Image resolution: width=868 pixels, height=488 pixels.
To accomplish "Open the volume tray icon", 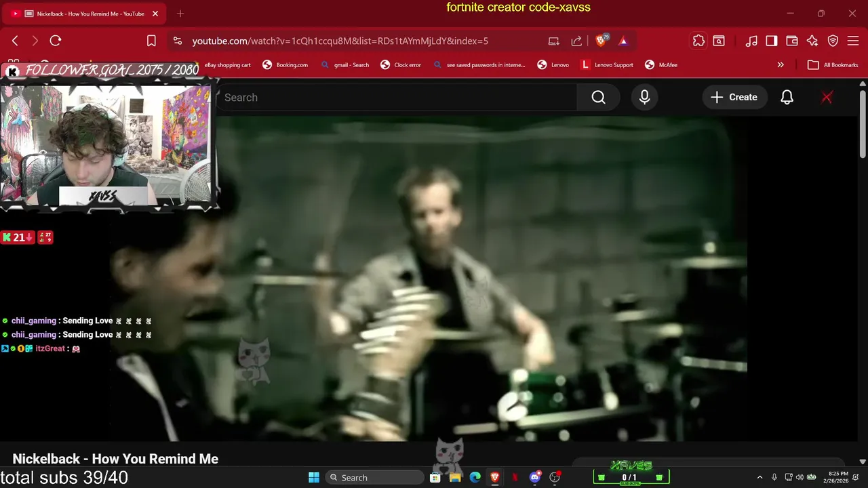I will click(800, 478).
